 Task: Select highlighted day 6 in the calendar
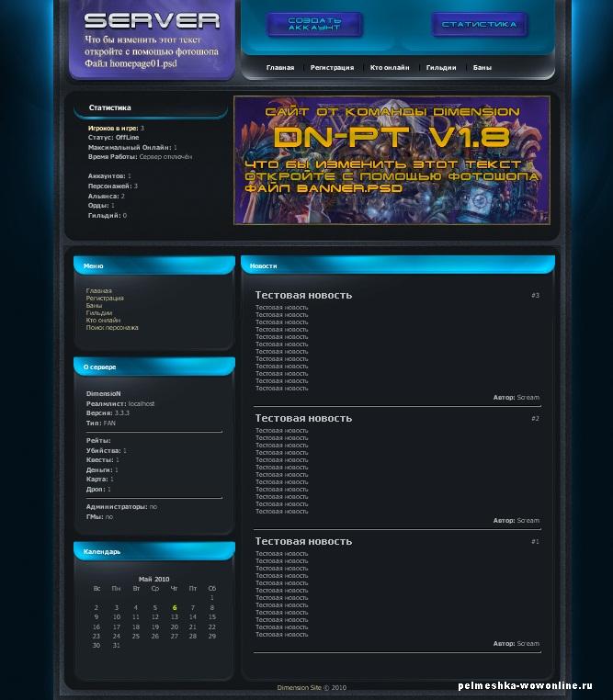174,607
